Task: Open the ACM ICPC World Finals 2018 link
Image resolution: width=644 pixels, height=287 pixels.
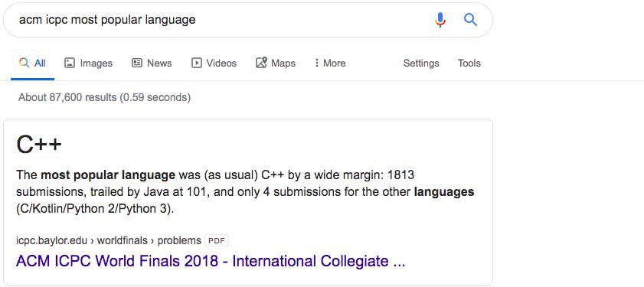Action: [211, 261]
